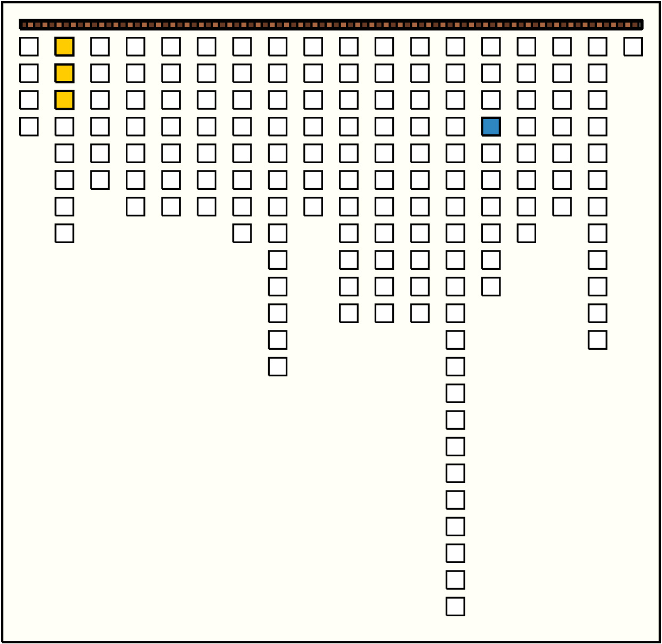The image size is (662, 644).
Task: Click the square immediately right of the blue square
Action: 527,127
